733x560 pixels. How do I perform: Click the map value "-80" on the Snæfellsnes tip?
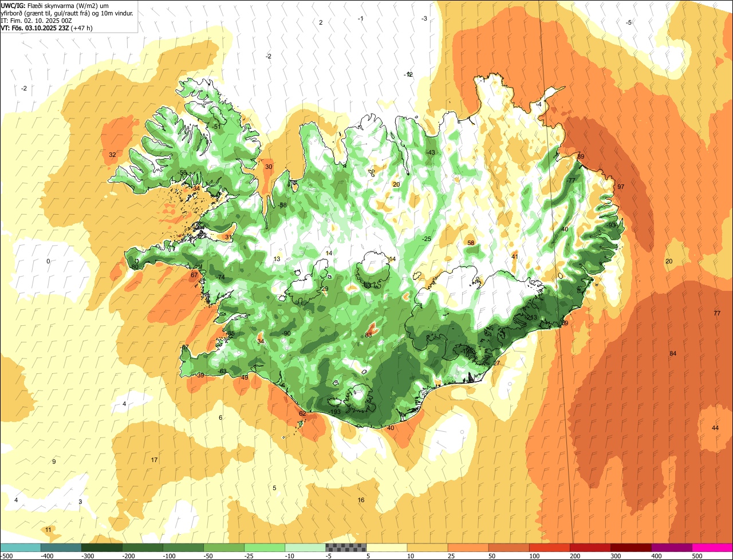click(x=135, y=267)
